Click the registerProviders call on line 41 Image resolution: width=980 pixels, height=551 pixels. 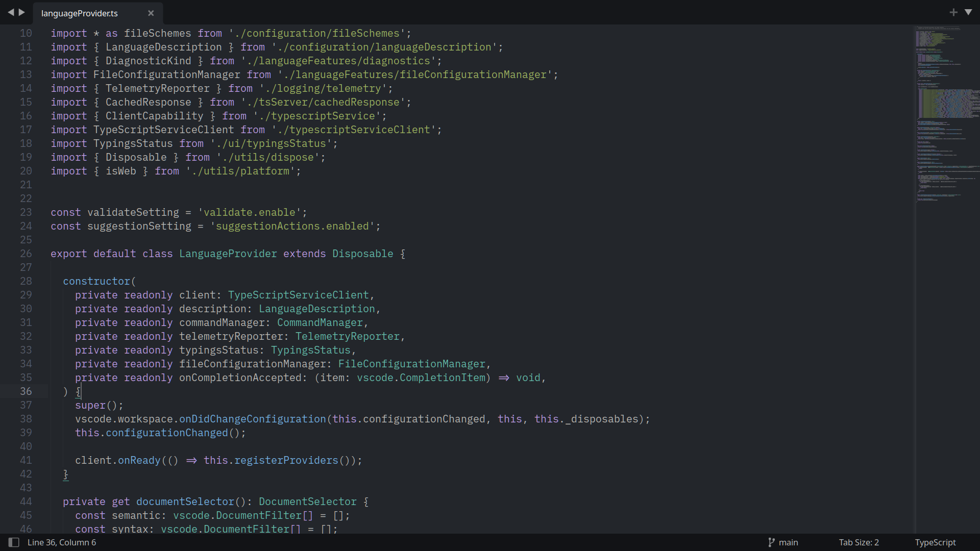click(286, 460)
